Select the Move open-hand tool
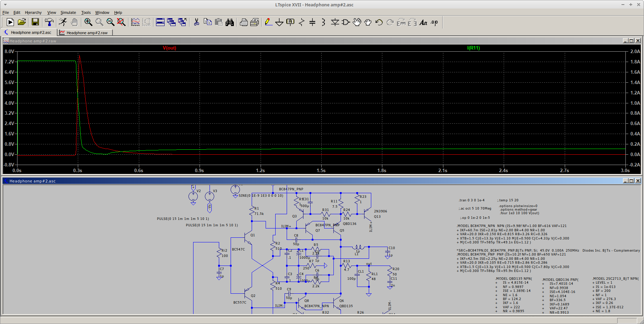 (x=357, y=22)
